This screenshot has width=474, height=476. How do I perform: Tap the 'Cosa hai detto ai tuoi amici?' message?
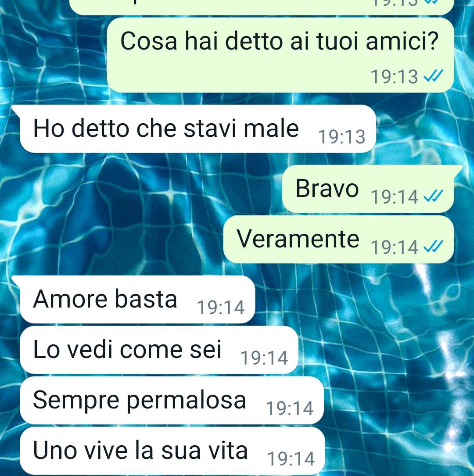[x=280, y=55]
